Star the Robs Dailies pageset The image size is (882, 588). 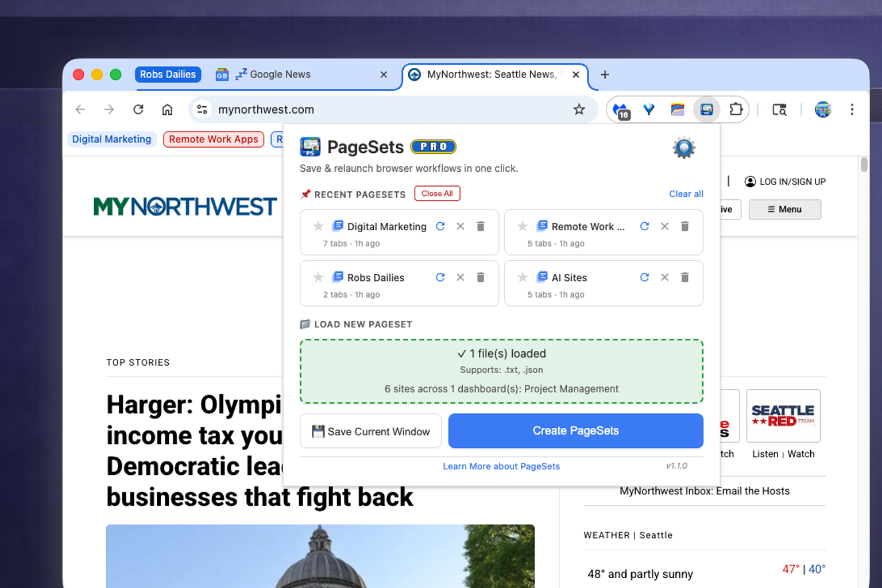coord(318,277)
